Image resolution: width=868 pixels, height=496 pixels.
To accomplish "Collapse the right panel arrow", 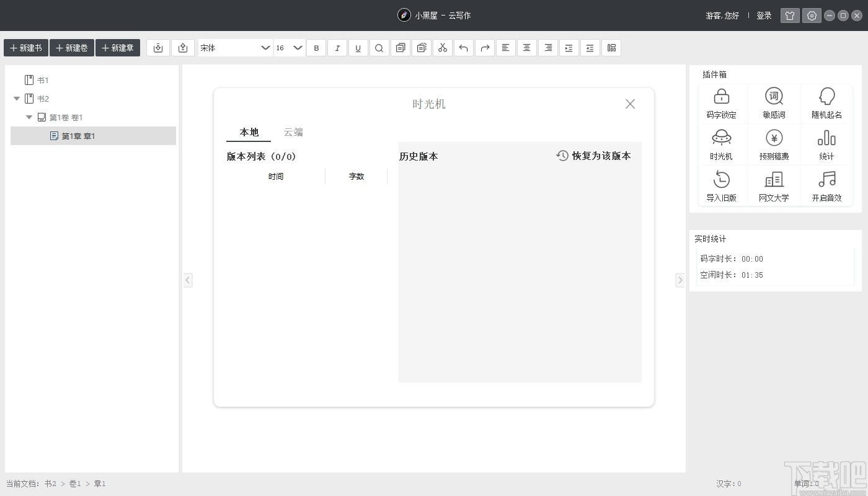I will coord(680,280).
